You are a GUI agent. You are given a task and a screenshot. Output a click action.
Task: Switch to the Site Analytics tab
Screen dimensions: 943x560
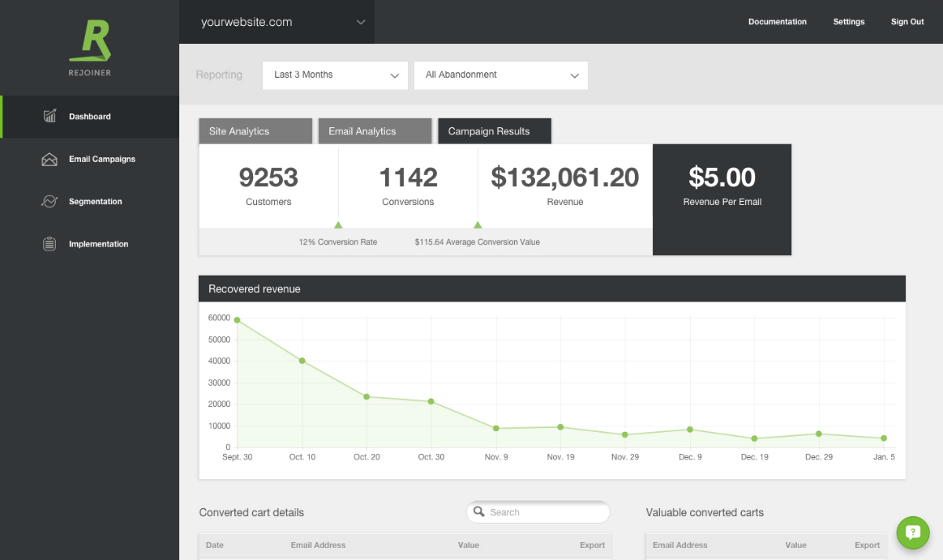pos(255,131)
